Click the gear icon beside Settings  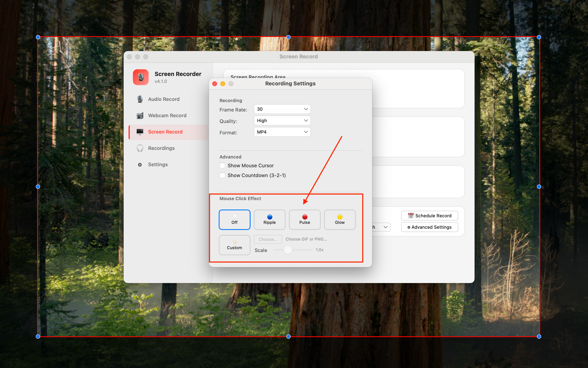click(x=140, y=165)
